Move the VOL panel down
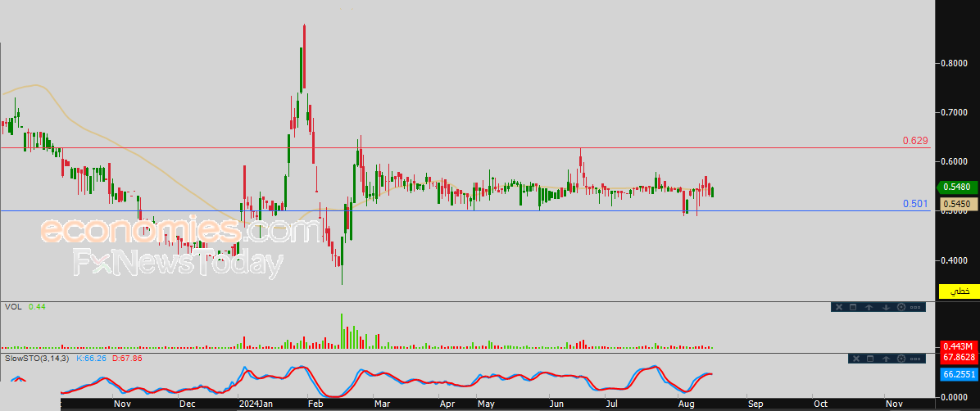Screen dimensions: 980x411 click(886, 307)
